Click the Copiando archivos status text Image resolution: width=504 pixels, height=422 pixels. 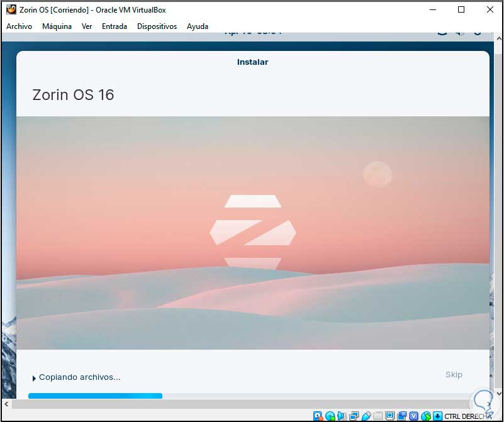tap(80, 377)
